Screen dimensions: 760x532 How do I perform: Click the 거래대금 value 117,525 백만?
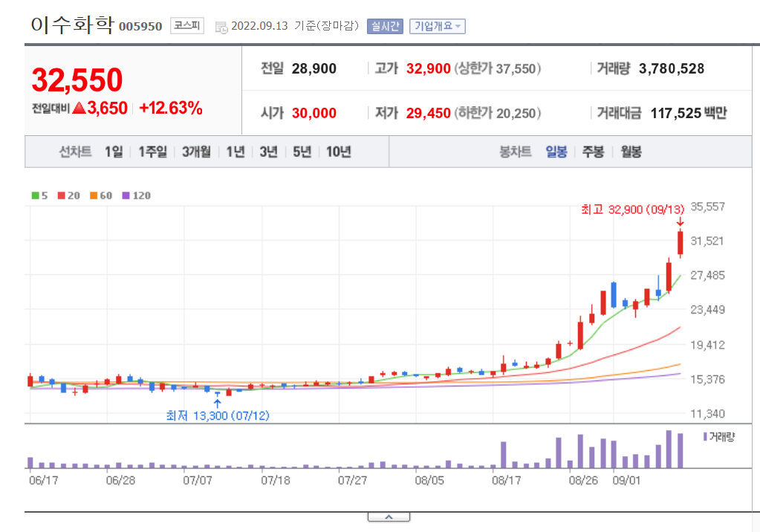click(x=688, y=113)
